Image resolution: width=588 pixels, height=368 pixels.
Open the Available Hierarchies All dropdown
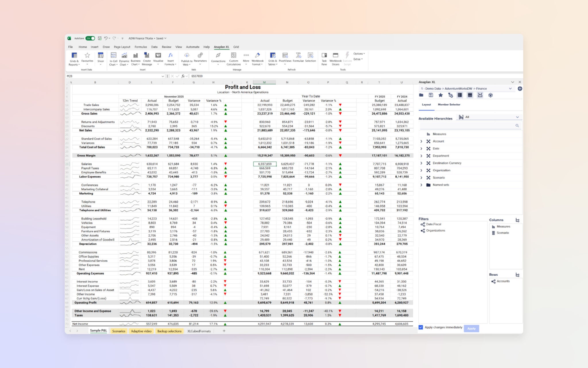[x=518, y=117]
